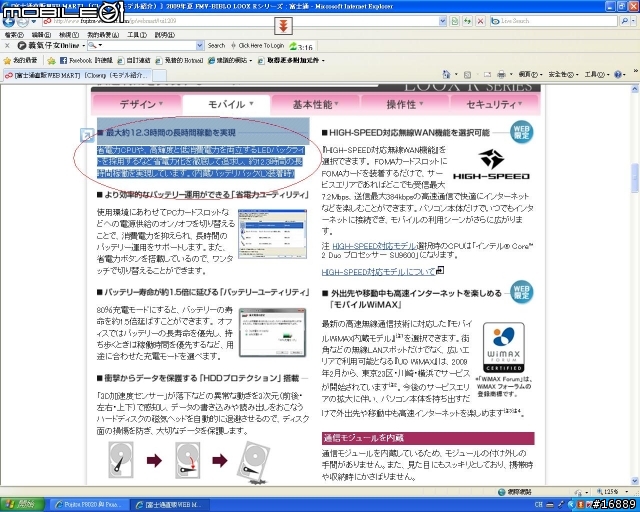Expand the toolbar search field dropdown arrow
This screenshot has height=512, width=640.
(x=200, y=45)
